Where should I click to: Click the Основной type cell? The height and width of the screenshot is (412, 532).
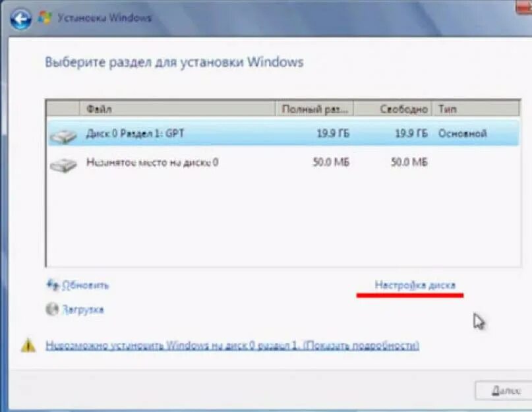tap(462, 133)
